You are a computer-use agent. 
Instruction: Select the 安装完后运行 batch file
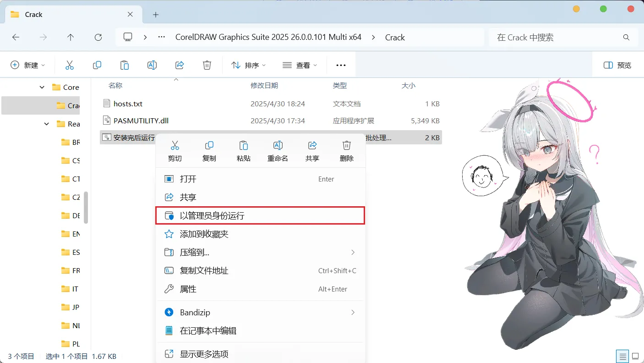click(271, 137)
